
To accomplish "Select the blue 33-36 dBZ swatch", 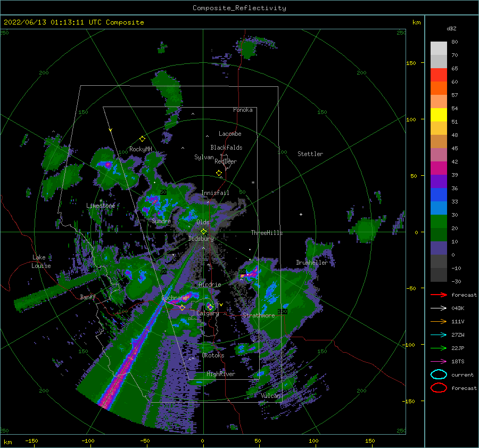I will [439, 195].
